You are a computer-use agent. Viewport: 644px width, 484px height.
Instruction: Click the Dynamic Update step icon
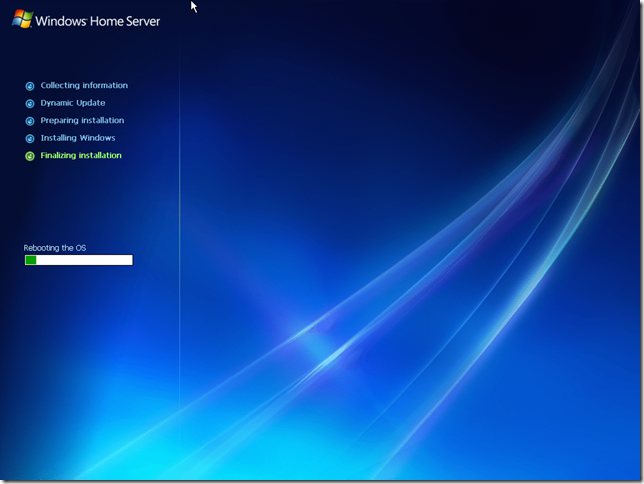30,104
